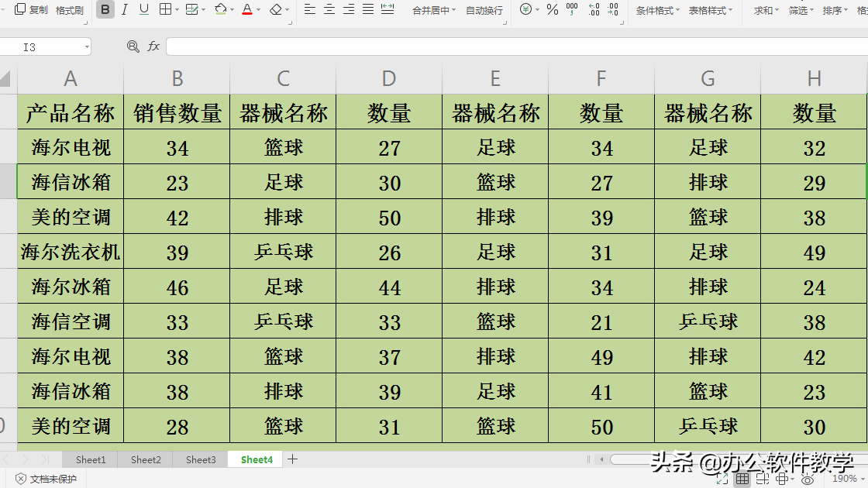Open 求和 sum dropdown

coord(766,10)
